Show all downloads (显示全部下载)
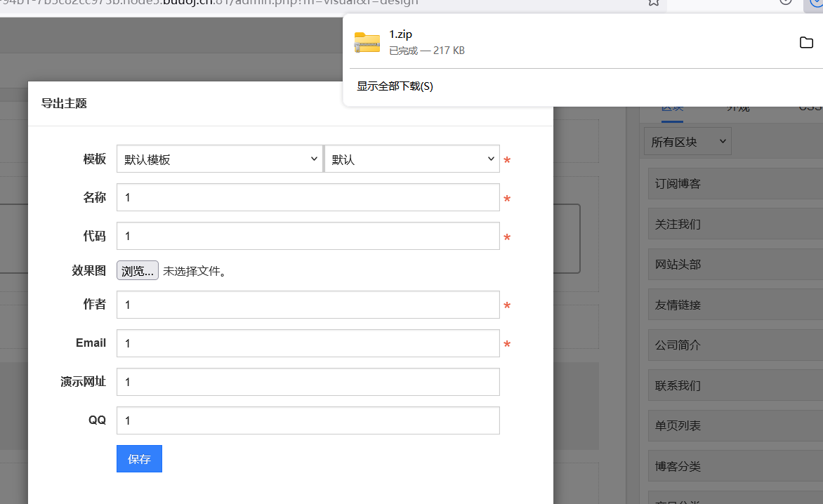 395,86
